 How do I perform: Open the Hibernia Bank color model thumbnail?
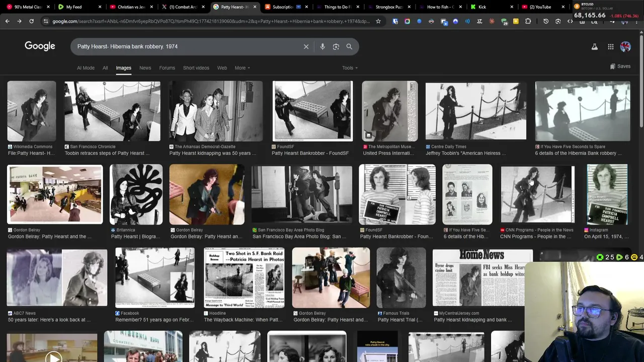55,194
